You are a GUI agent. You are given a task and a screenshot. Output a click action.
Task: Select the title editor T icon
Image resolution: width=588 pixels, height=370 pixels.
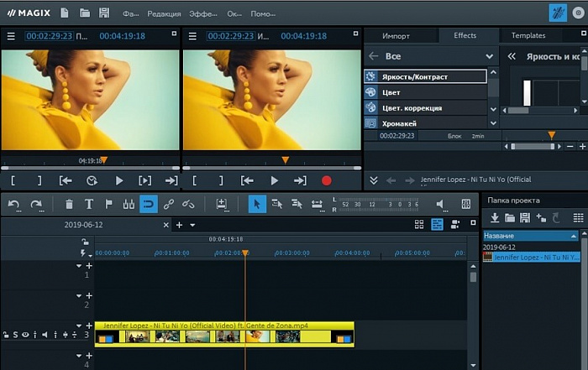[89, 204]
